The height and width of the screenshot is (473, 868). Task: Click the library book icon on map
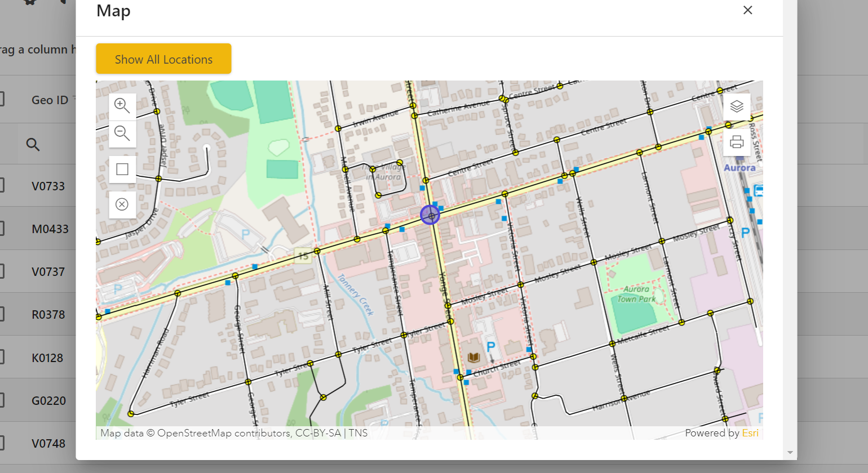(x=473, y=357)
